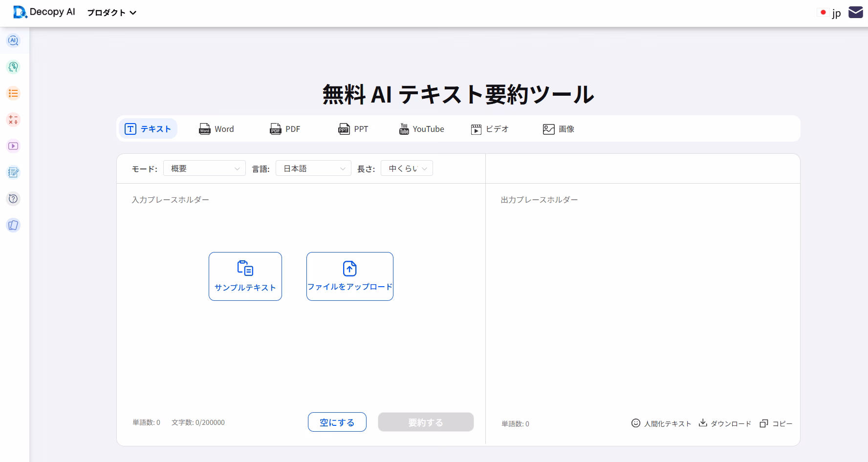868x462 pixels.
Task: Switch to the PDF tab
Action: click(x=284, y=128)
